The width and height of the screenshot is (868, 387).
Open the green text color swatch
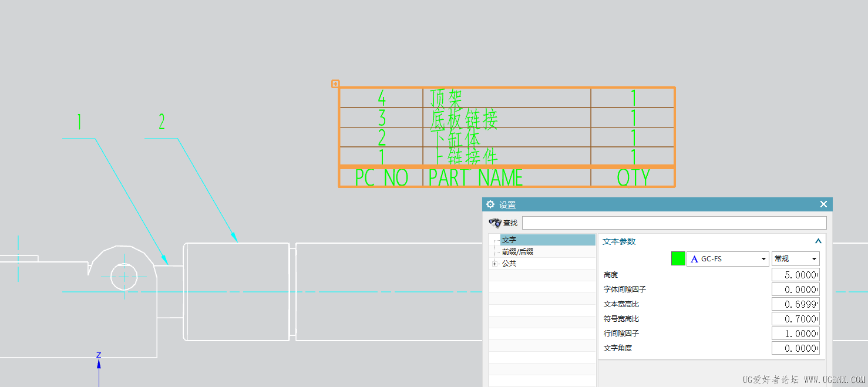tap(678, 258)
